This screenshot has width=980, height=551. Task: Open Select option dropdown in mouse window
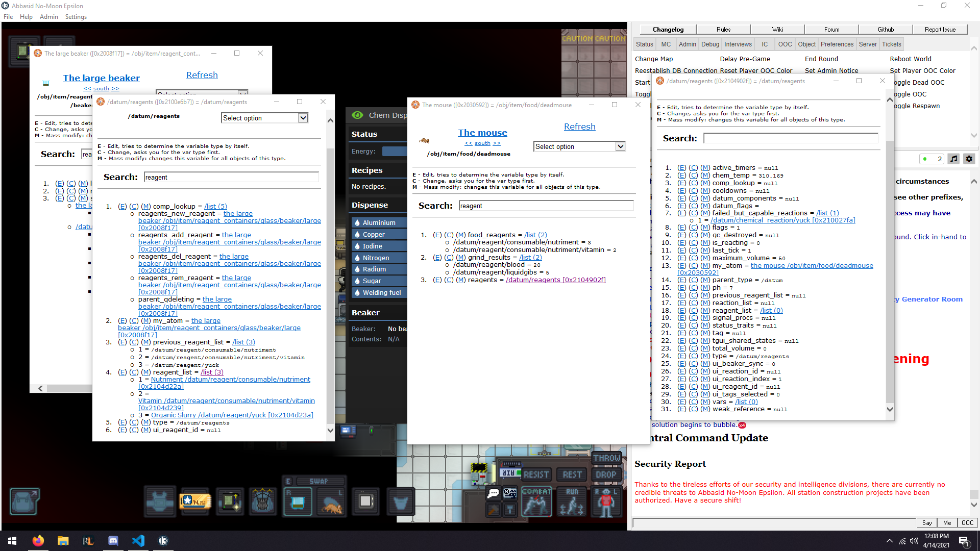(579, 146)
